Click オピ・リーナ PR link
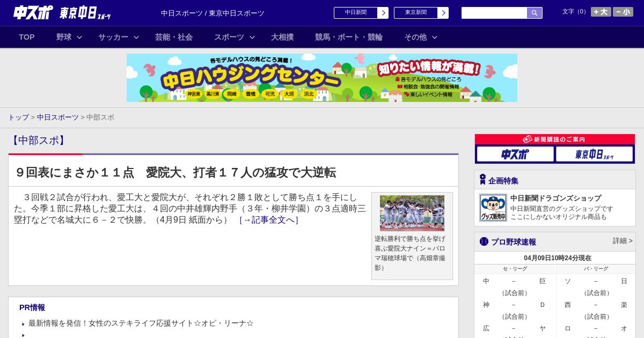Screen dimensions: 644x338 (141, 323)
